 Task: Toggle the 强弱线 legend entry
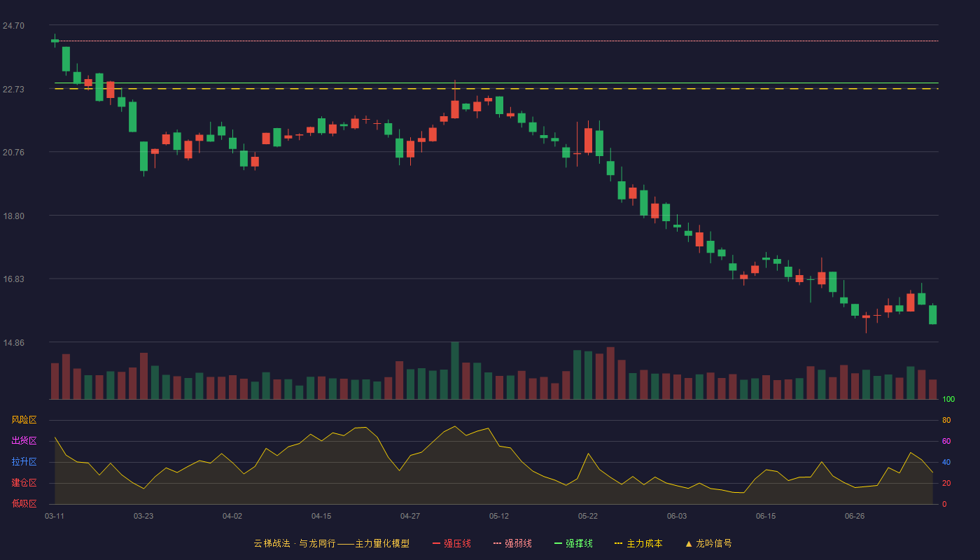tap(512, 543)
